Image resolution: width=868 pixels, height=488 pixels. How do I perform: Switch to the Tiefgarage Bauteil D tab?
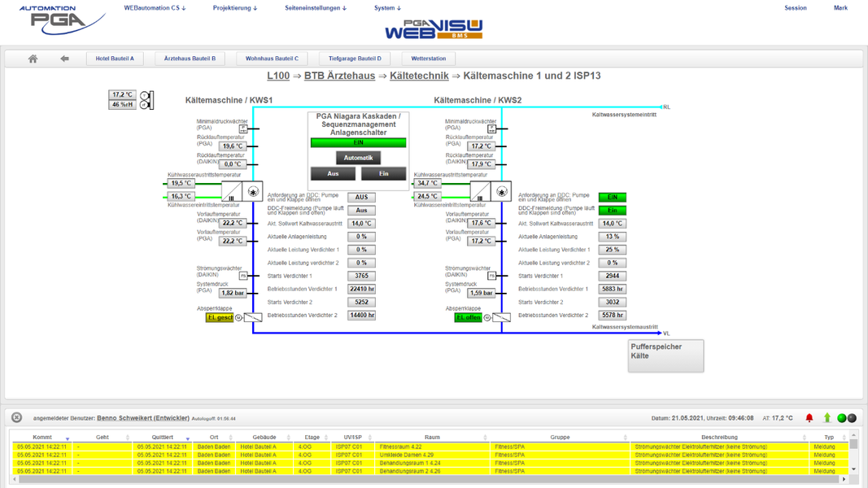click(x=355, y=59)
